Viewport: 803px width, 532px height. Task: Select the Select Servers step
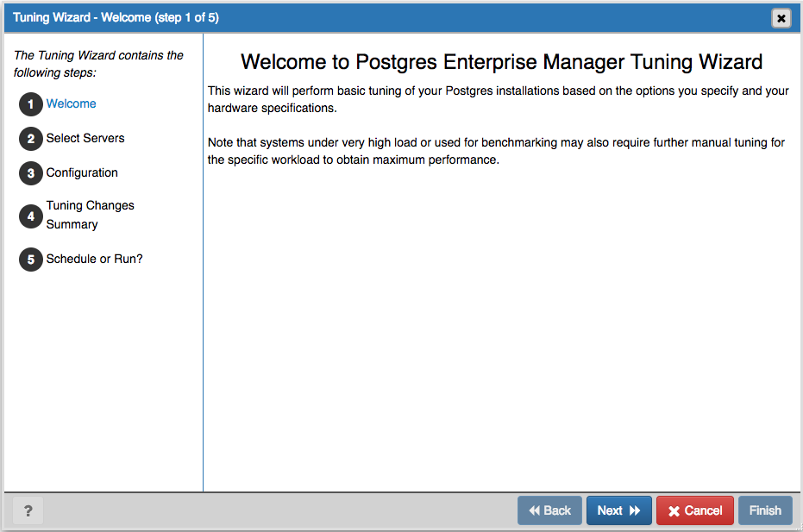tap(85, 138)
